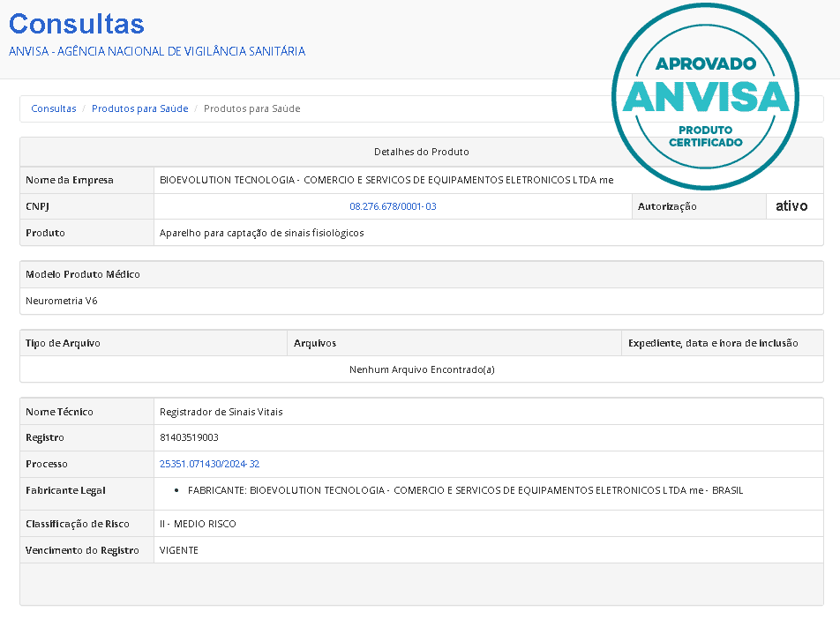This screenshot has height=619, width=840.
Task: Click the Consultas page title
Action: [x=77, y=24]
